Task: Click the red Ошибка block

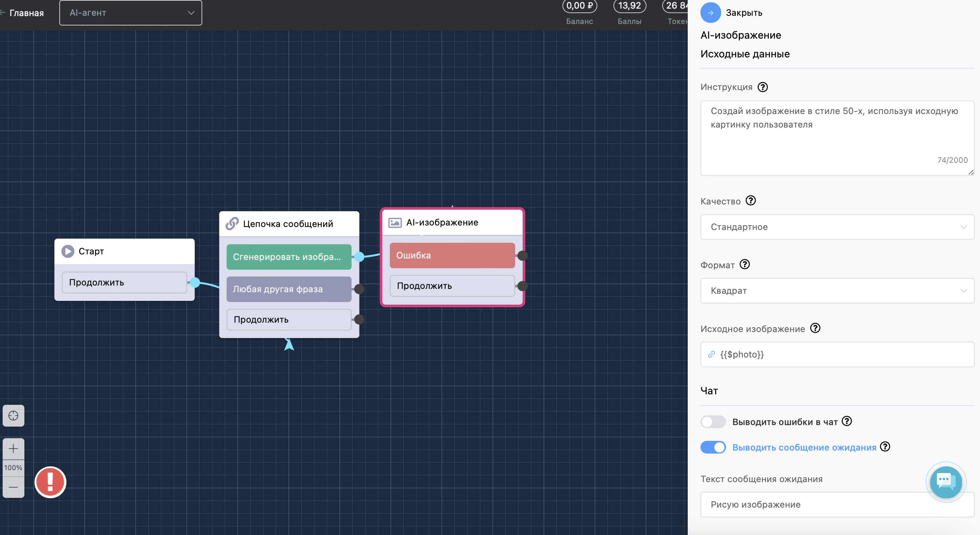Action: 452,255
